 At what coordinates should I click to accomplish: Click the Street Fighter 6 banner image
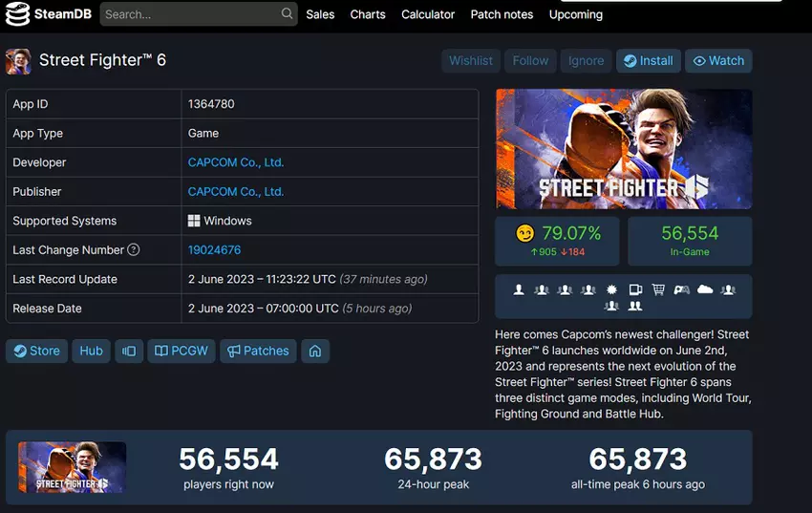pyautogui.click(x=624, y=149)
